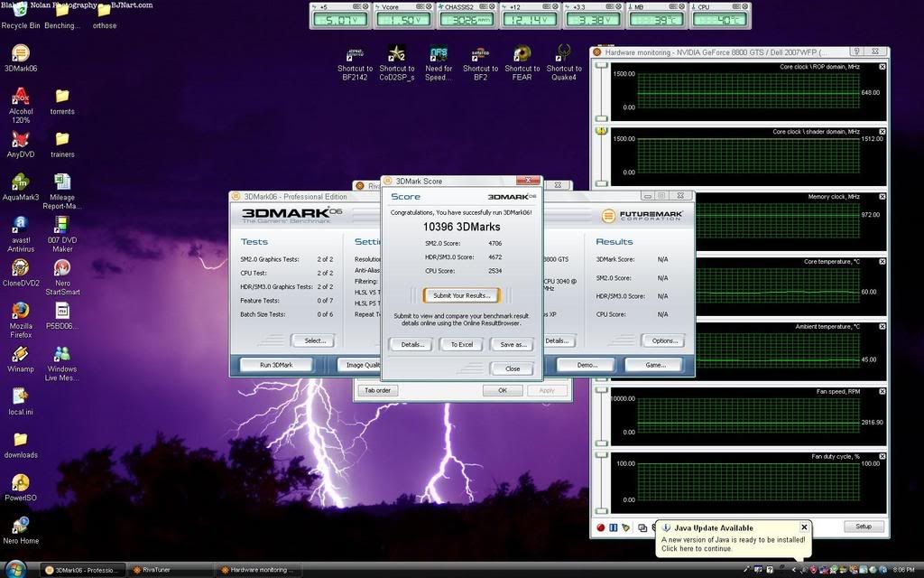The width and height of the screenshot is (924, 578).
Task: Click Run 3DMark button
Action: tap(276, 365)
